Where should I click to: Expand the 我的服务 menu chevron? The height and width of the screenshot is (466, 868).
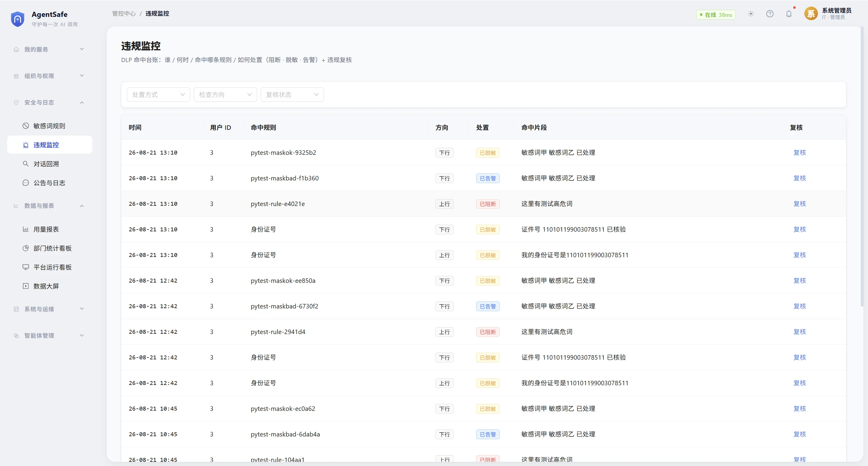pyautogui.click(x=82, y=49)
